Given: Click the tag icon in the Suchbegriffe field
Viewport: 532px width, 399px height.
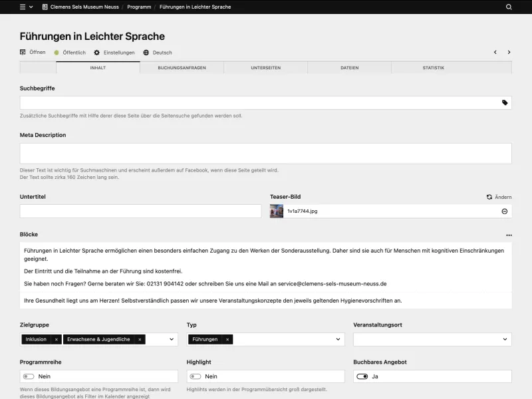Looking at the screenshot, I should point(506,102).
